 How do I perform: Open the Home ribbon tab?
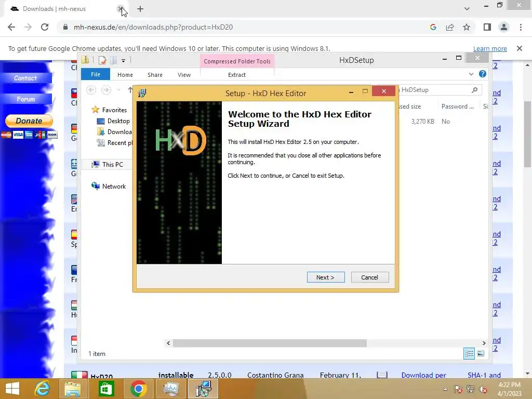[125, 75]
